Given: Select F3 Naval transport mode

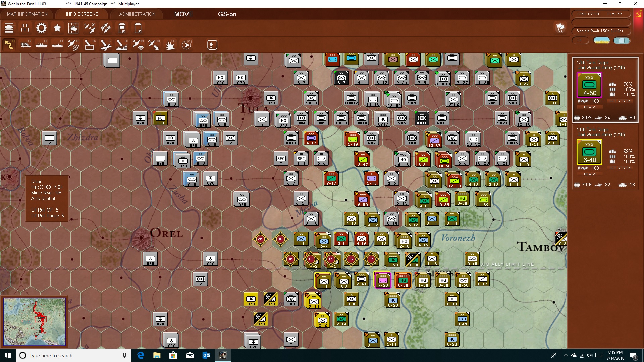Looking at the screenshot, I should click(x=41, y=45).
